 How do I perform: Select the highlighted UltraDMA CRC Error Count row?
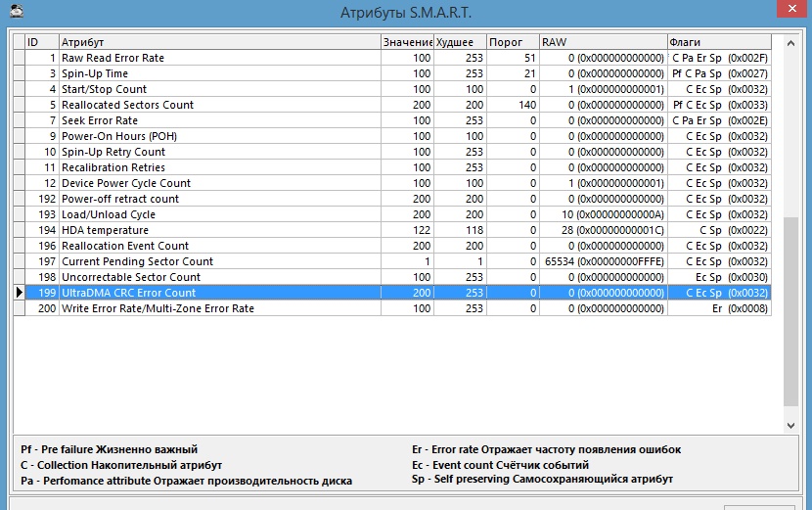click(x=392, y=293)
